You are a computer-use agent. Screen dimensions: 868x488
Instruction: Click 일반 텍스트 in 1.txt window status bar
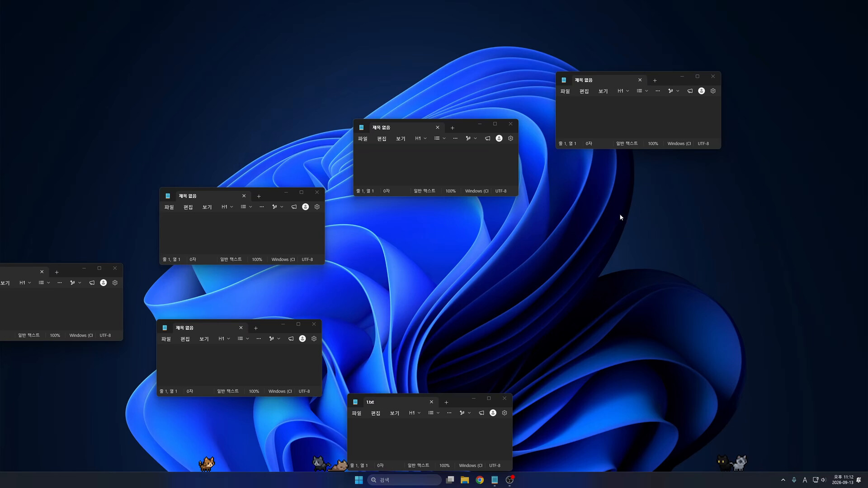pyautogui.click(x=419, y=465)
